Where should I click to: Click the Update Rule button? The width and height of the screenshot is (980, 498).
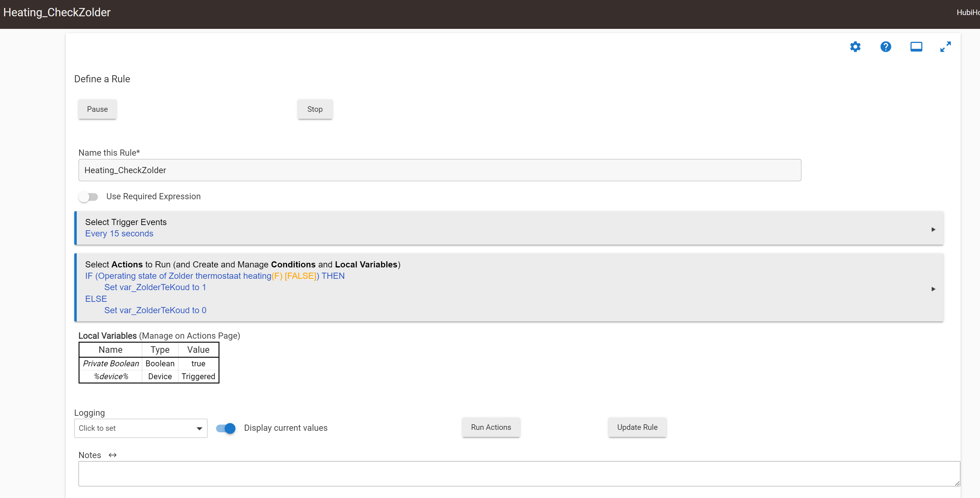click(x=637, y=427)
